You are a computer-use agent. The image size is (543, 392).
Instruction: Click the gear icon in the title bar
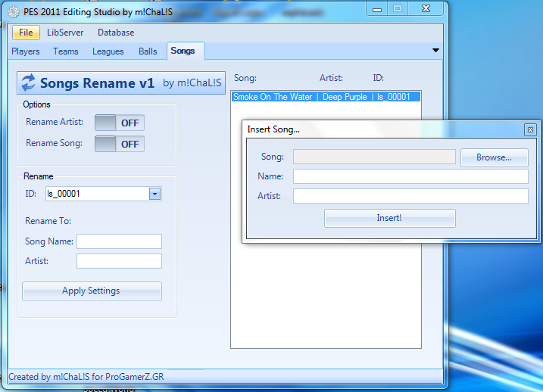(x=14, y=12)
